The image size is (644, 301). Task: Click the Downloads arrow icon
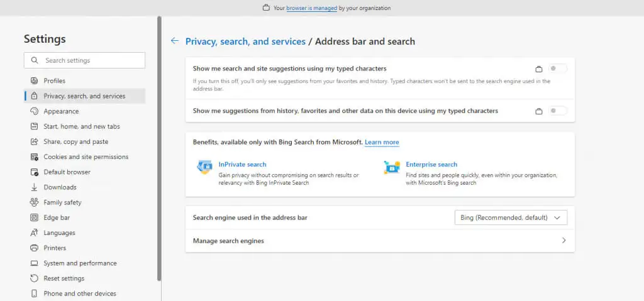35,187
